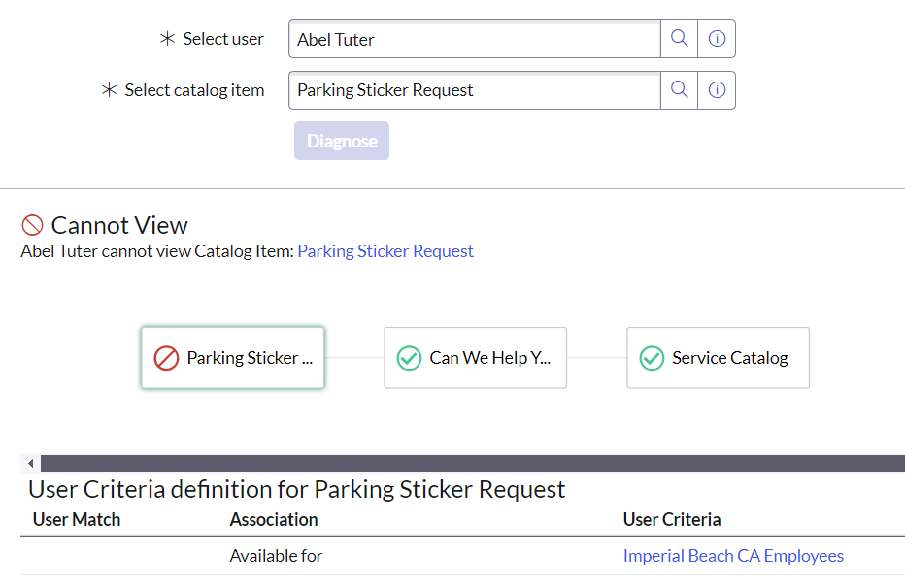Click the red blocked icon in Parking Sticker node
Image resolution: width=905 pixels, height=588 pixels.
[x=166, y=358]
